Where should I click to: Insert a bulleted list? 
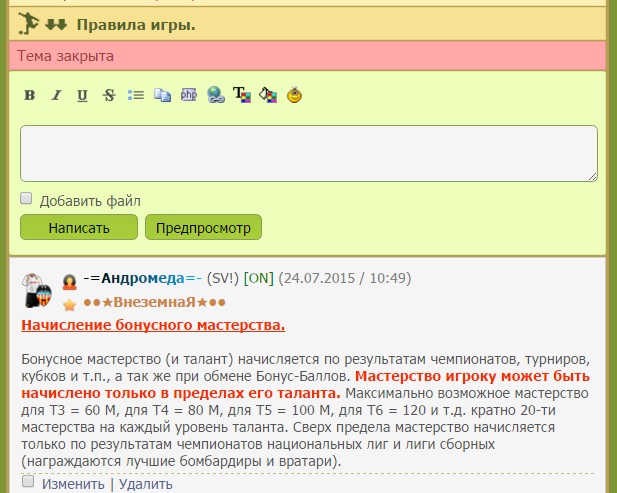[x=136, y=96]
